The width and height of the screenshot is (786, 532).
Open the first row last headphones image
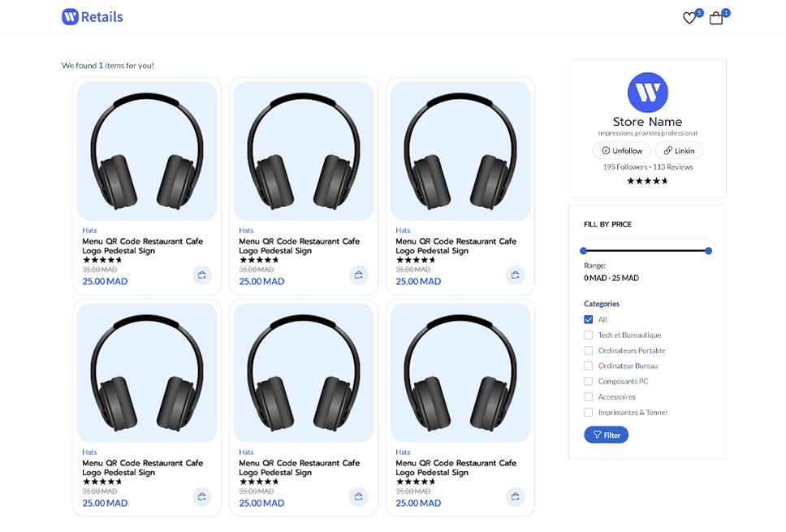(x=460, y=151)
